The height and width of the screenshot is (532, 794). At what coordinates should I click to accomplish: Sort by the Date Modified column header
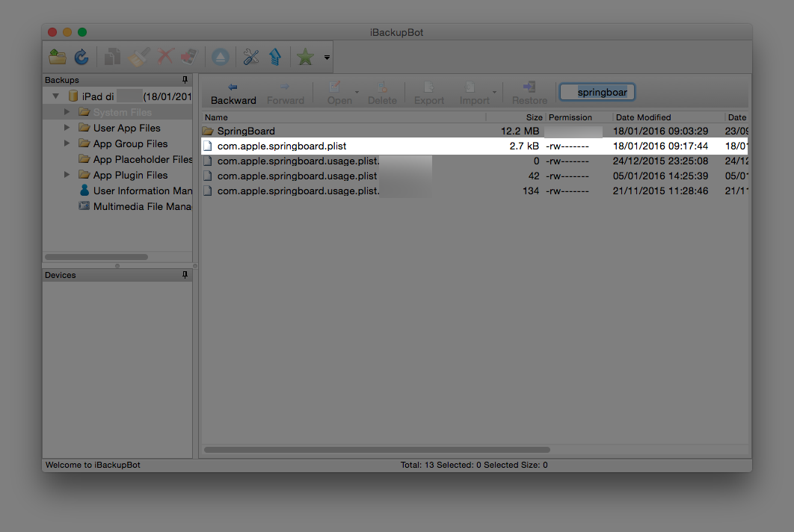point(668,117)
